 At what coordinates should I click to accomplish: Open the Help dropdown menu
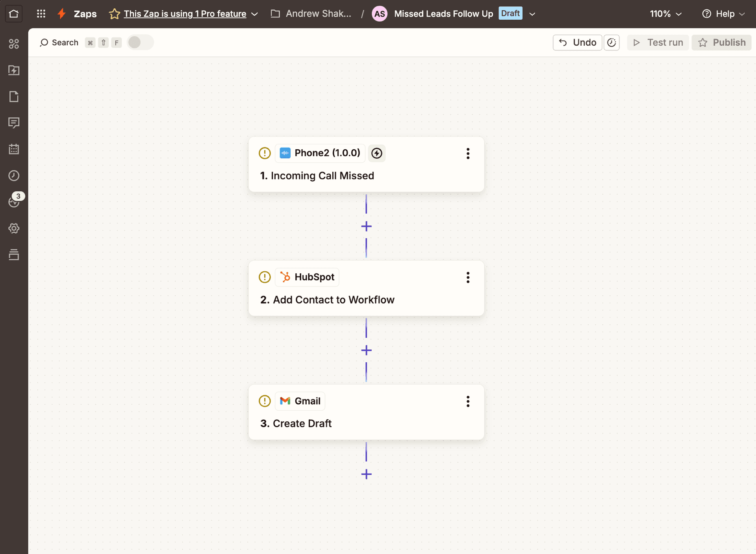click(x=723, y=14)
